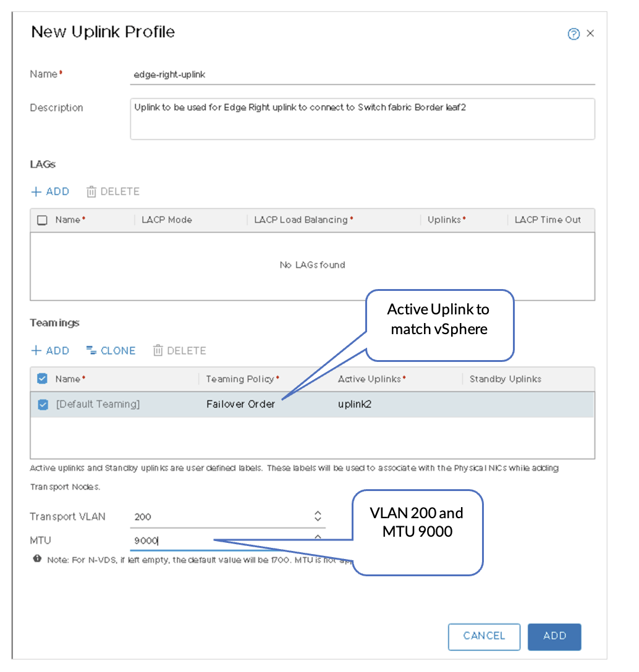Screen dimensions: 639x672
Task: Click into the Name text field
Action: coord(362,75)
